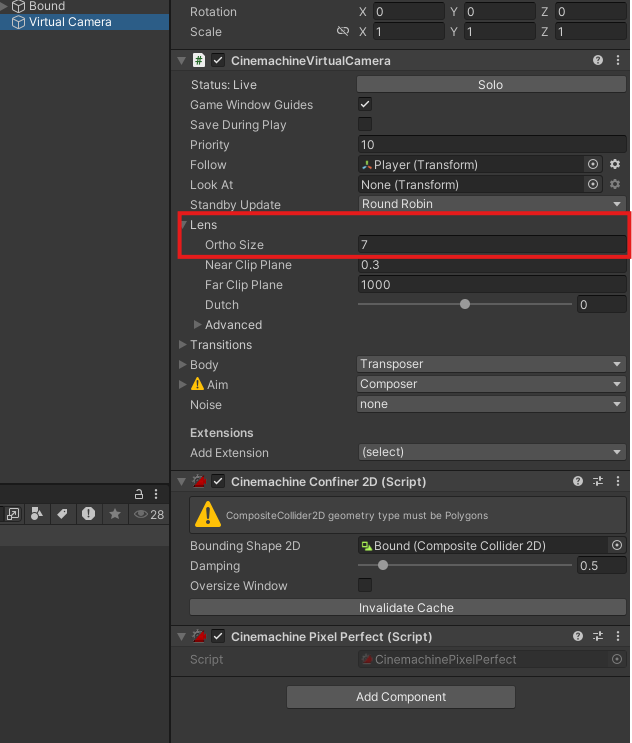Open Follow field gear settings

(x=615, y=164)
